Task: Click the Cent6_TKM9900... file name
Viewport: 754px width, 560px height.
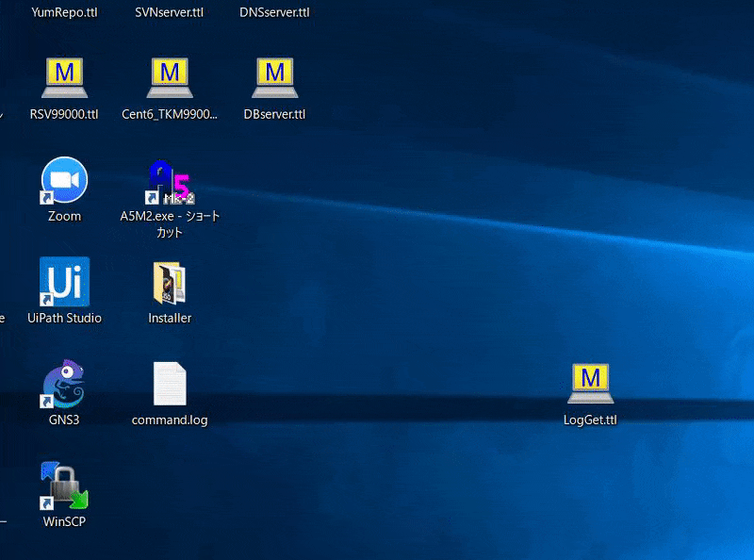Action: [x=170, y=114]
